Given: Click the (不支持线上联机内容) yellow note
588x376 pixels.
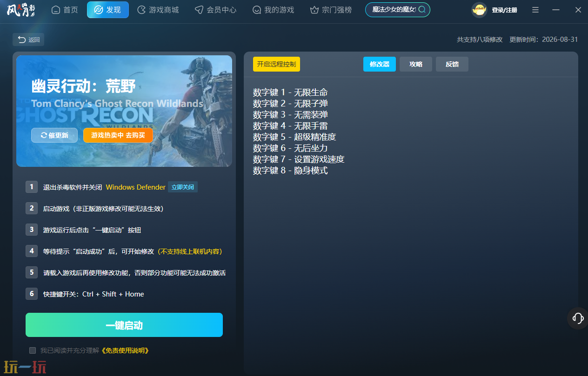Looking at the screenshot, I should (190, 251).
